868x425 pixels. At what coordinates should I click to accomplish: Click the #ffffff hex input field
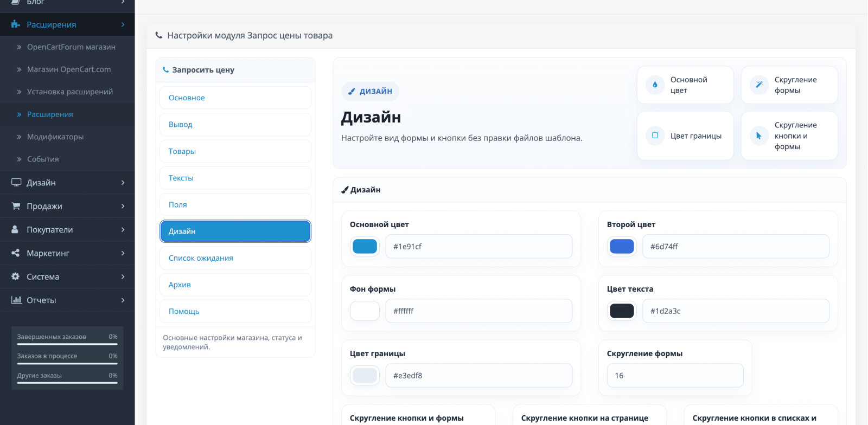tap(479, 311)
